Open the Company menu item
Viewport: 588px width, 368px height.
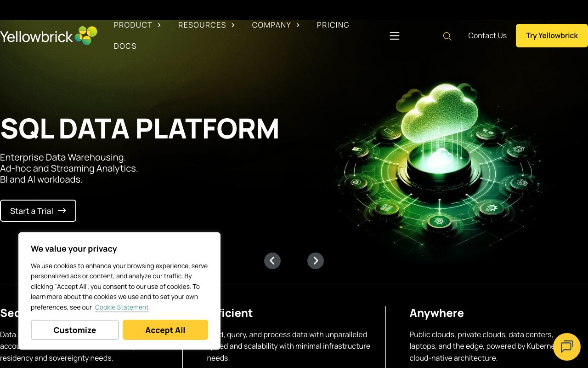[271, 25]
